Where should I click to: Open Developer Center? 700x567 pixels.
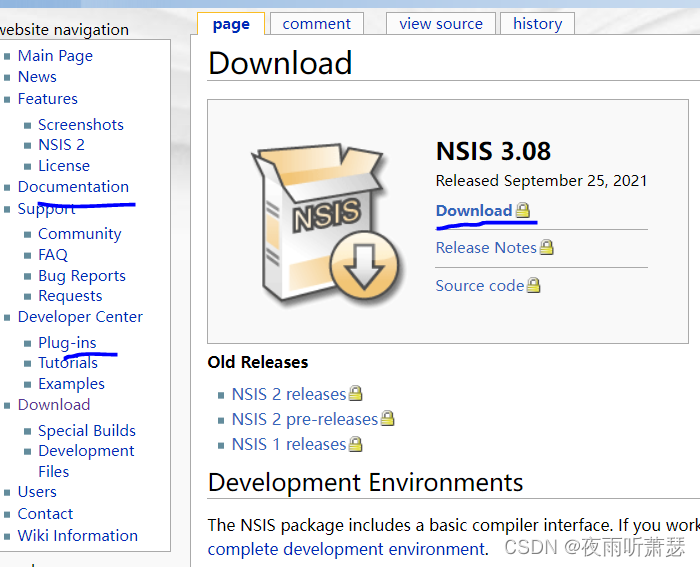pos(80,317)
